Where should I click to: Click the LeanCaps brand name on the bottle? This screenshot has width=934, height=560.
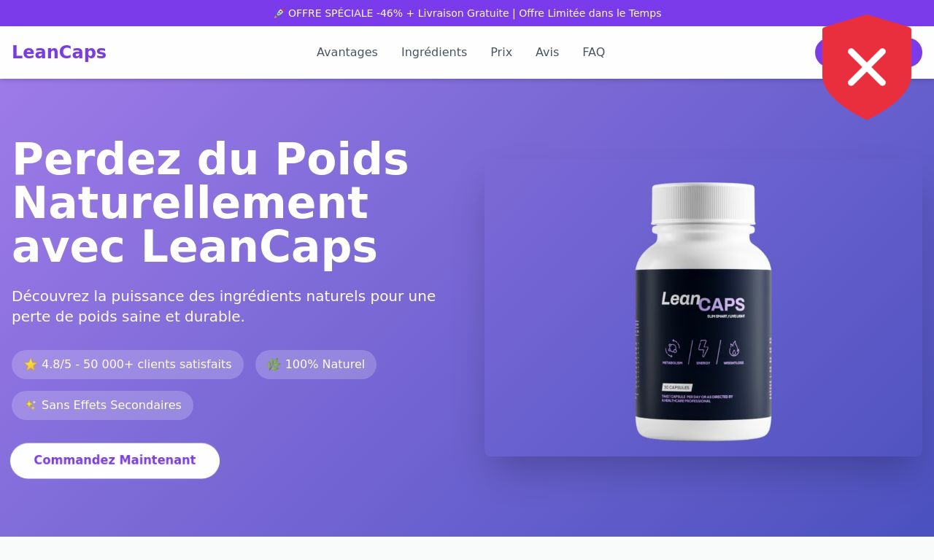[703, 301]
